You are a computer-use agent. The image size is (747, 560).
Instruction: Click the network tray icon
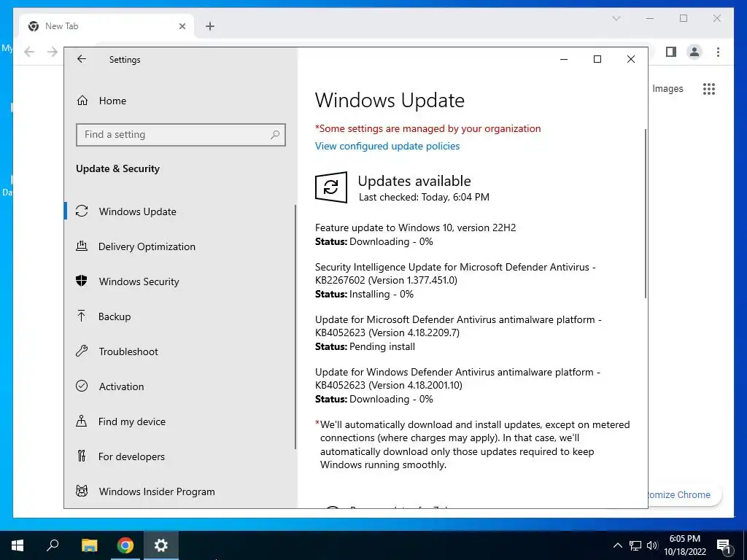[x=635, y=545]
